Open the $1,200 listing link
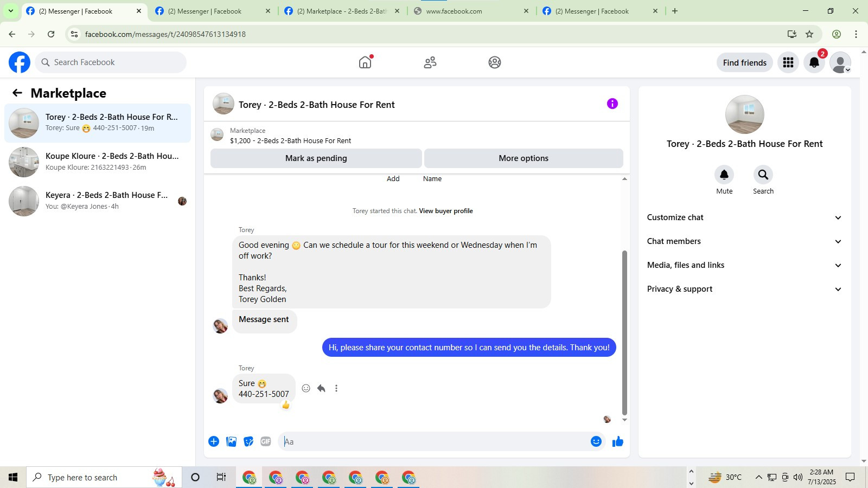The height and width of the screenshot is (488, 868). point(290,140)
